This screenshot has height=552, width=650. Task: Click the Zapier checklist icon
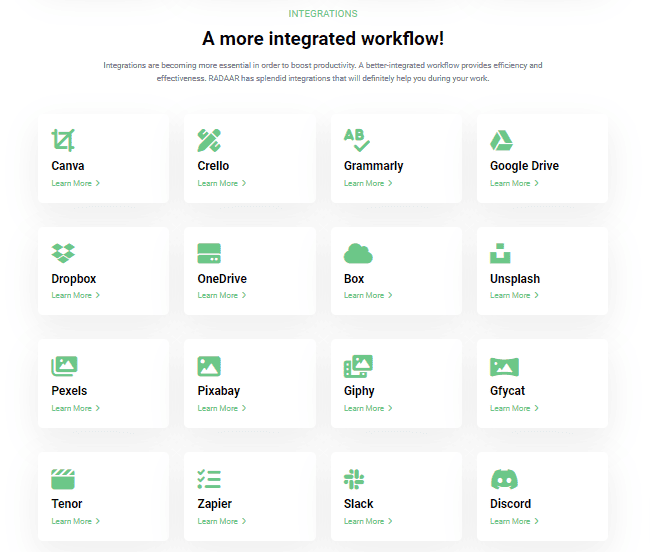tap(209, 479)
